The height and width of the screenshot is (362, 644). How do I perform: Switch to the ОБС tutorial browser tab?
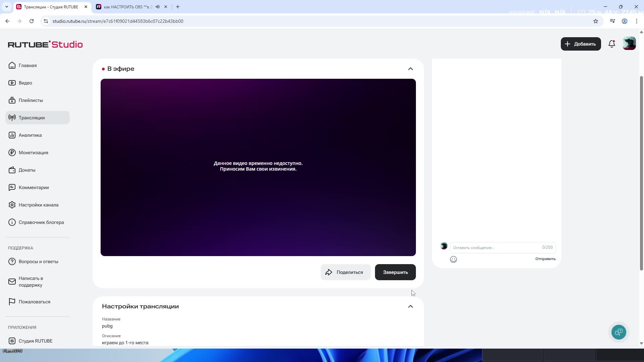click(127, 7)
